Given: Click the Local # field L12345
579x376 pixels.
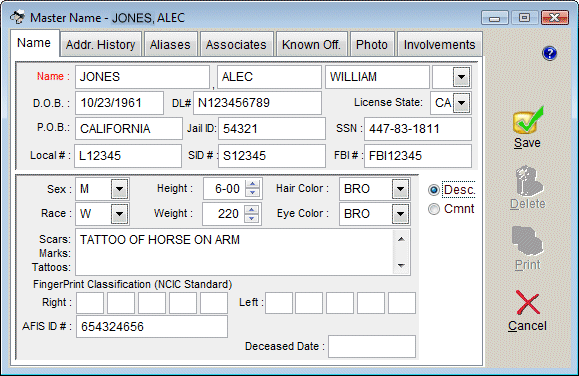Looking at the screenshot, I should click(128, 155).
